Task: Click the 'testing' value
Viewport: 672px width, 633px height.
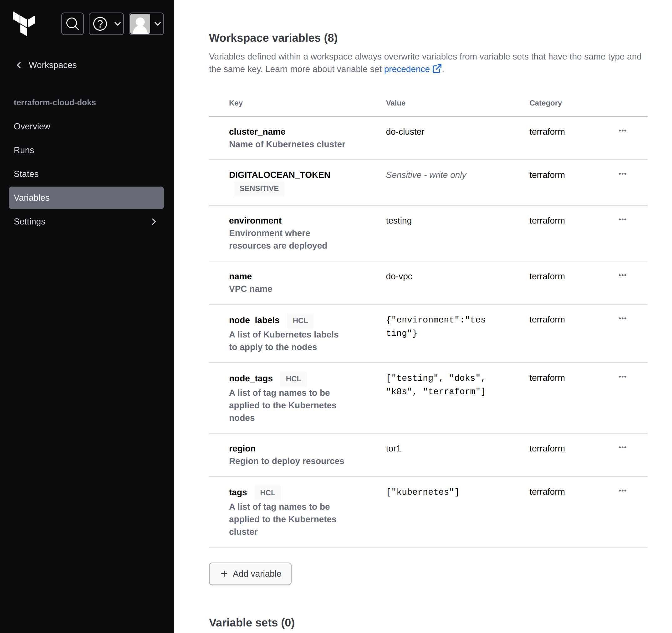Action: tap(399, 221)
